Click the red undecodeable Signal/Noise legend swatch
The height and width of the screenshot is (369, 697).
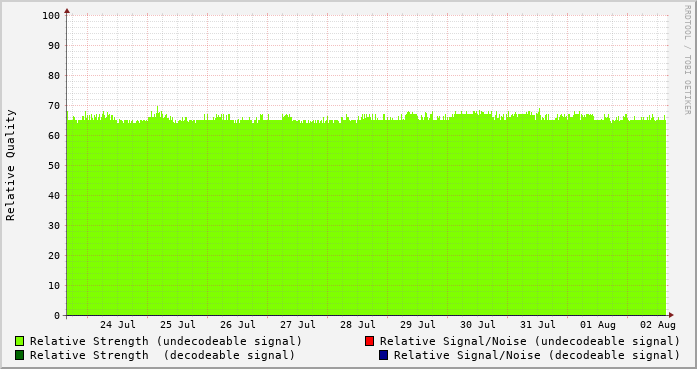coord(369,341)
